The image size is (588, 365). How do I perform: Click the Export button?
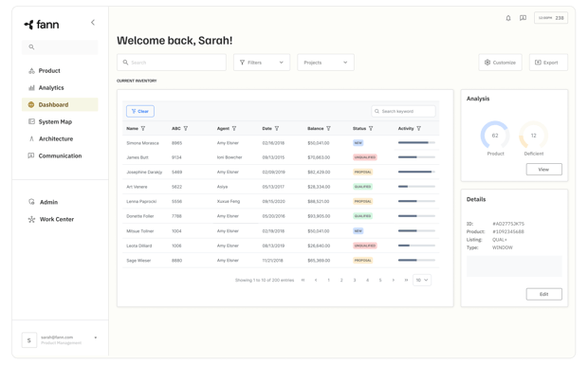pyautogui.click(x=548, y=63)
